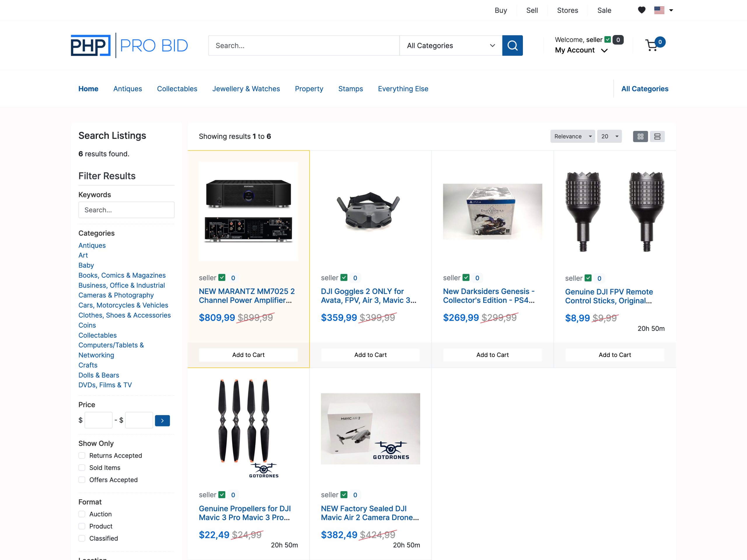Switch to list view layout
Viewport: 747px width, 560px height.
tap(657, 136)
